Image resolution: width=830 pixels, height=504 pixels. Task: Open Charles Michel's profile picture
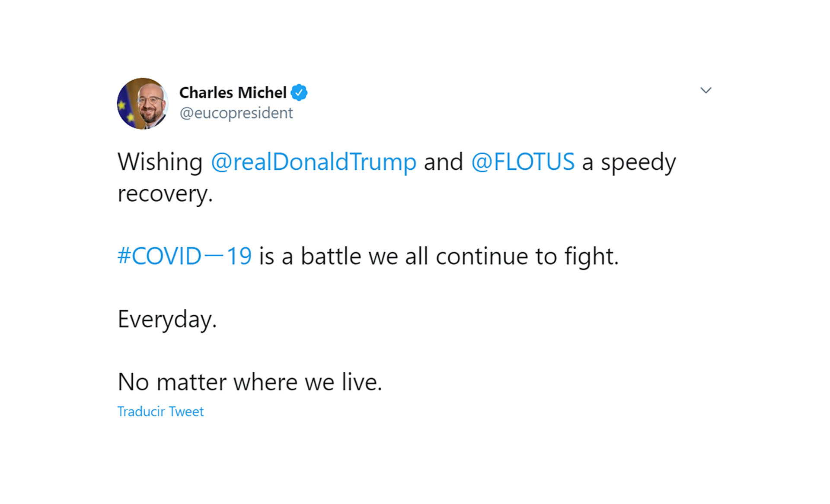tap(143, 104)
